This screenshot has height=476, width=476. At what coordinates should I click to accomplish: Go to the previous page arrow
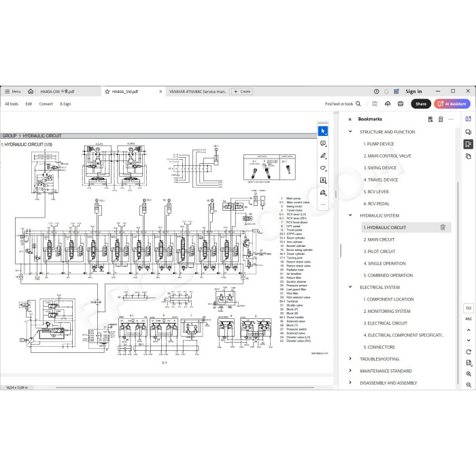[469, 330]
